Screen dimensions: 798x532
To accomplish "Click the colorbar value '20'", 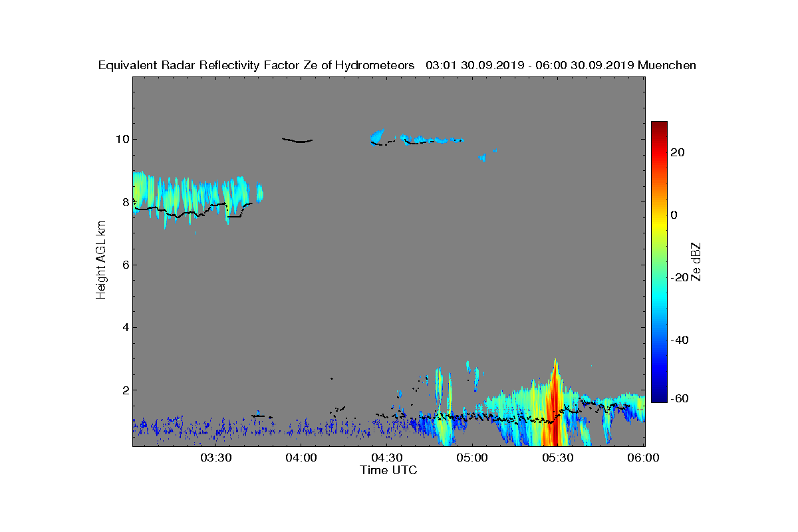I will 678,152.
